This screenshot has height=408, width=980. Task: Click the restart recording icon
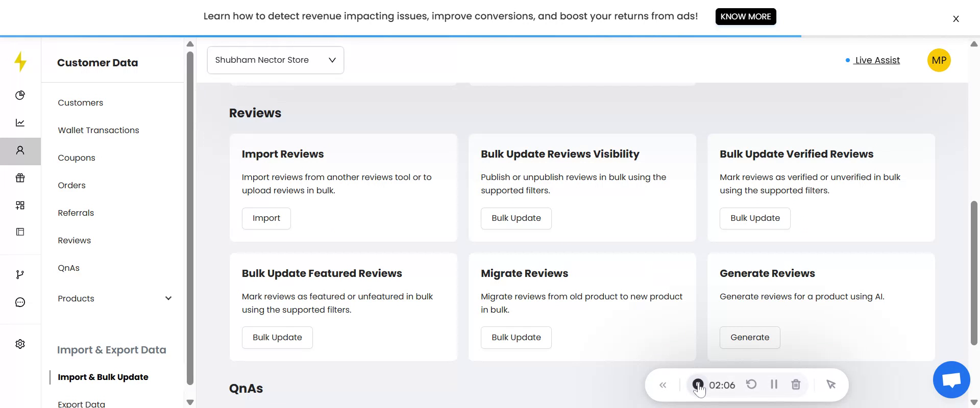(751, 385)
